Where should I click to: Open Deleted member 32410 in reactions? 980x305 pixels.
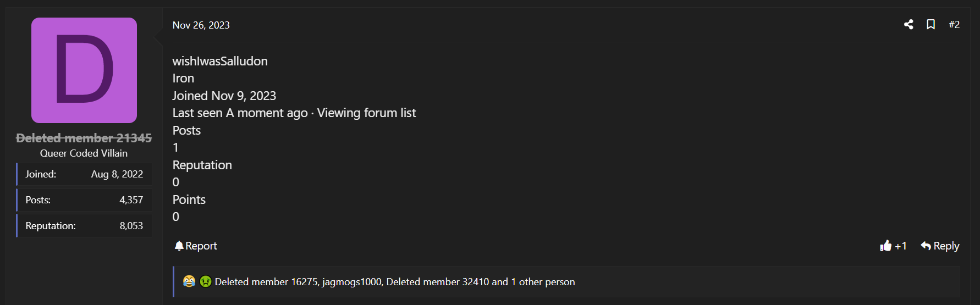coord(438,282)
